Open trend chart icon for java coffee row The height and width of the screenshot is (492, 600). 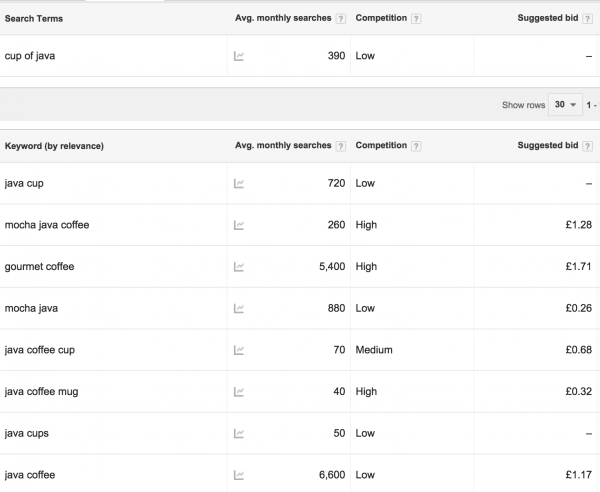pyautogui.click(x=239, y=476)
